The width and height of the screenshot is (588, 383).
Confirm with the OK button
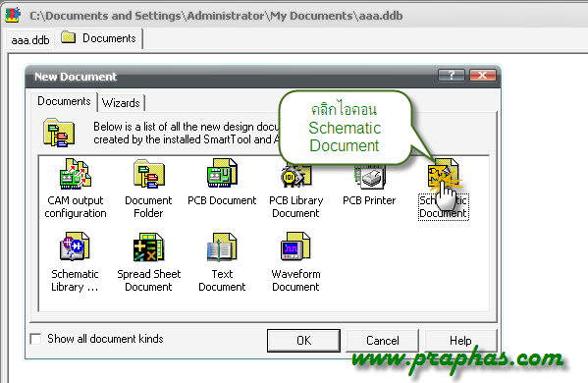click(303, 341)
